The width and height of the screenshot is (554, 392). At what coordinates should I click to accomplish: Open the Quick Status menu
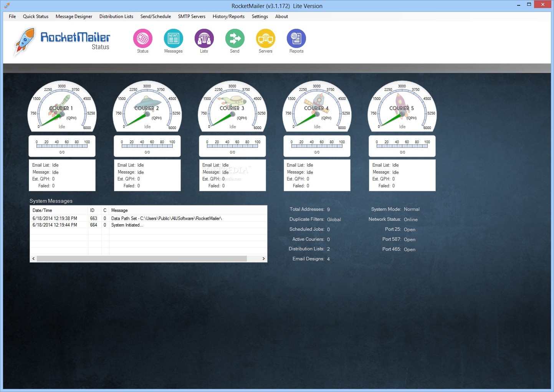[36, 17]
